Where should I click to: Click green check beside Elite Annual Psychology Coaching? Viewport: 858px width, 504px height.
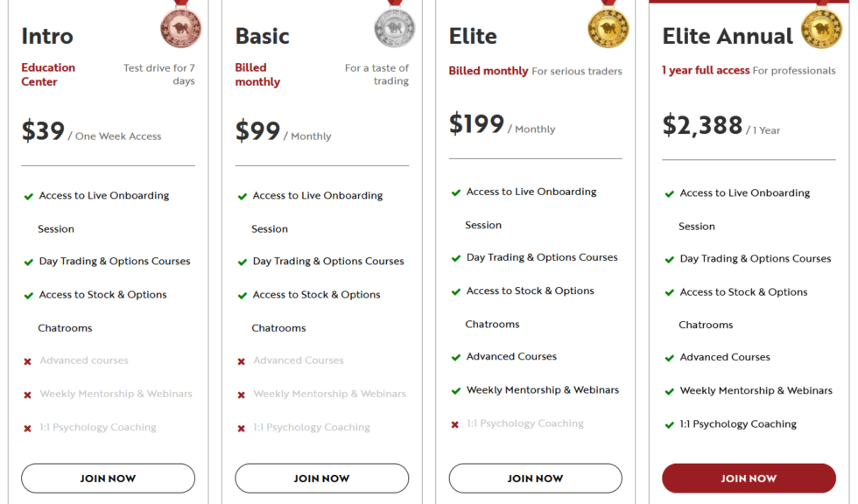coord(669,425)
